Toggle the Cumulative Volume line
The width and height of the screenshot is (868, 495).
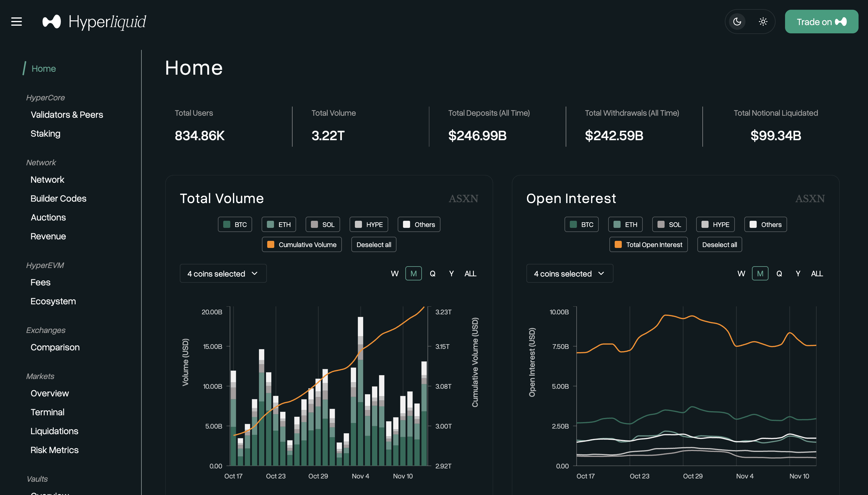click(x=301, y=244)
